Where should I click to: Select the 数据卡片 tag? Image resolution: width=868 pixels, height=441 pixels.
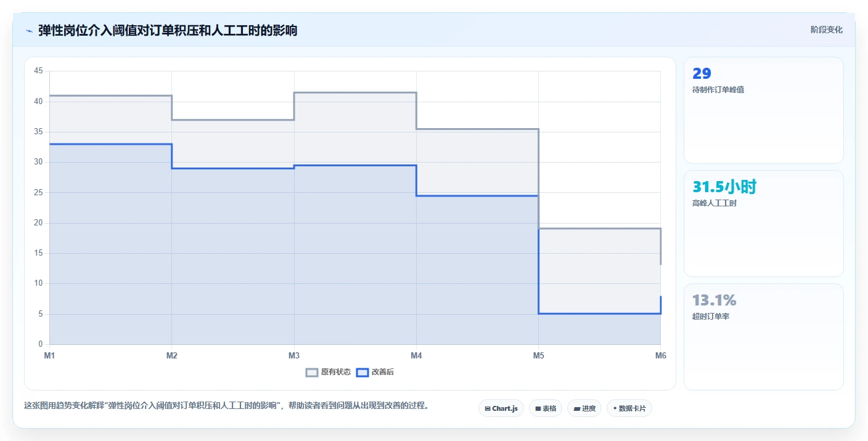(629, 408)
